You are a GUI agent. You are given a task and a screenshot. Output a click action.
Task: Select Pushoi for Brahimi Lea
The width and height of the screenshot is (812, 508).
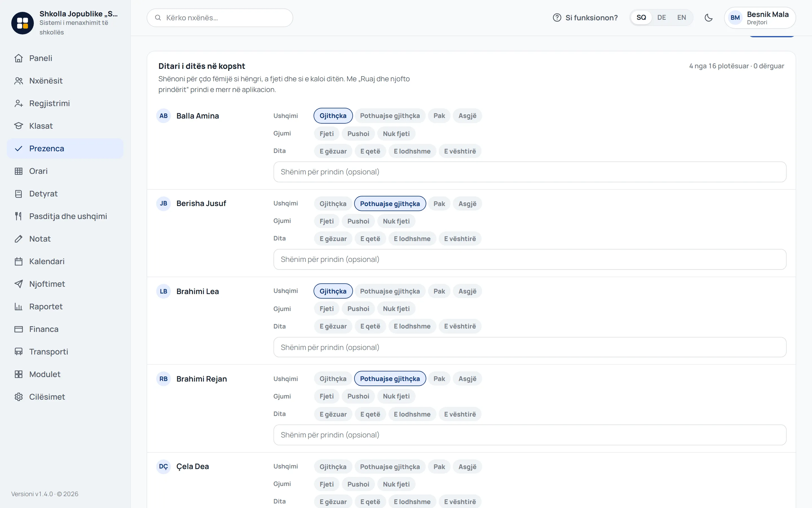point(358,309)
